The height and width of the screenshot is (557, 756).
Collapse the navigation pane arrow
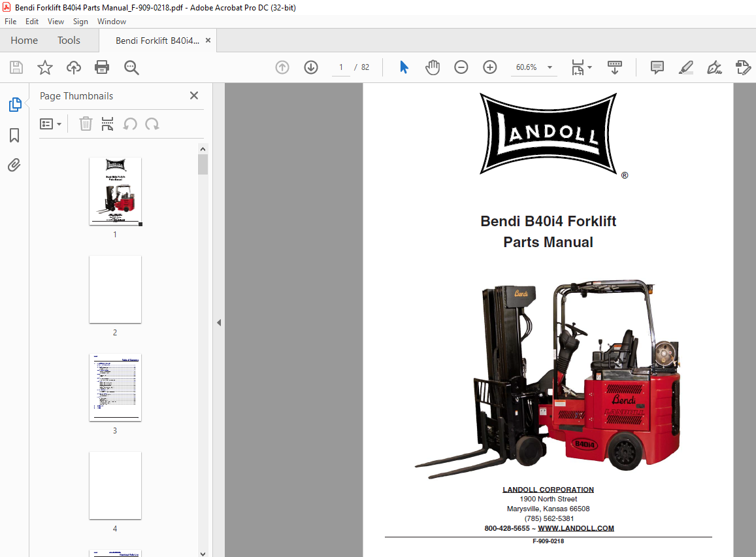click(219, 322)
